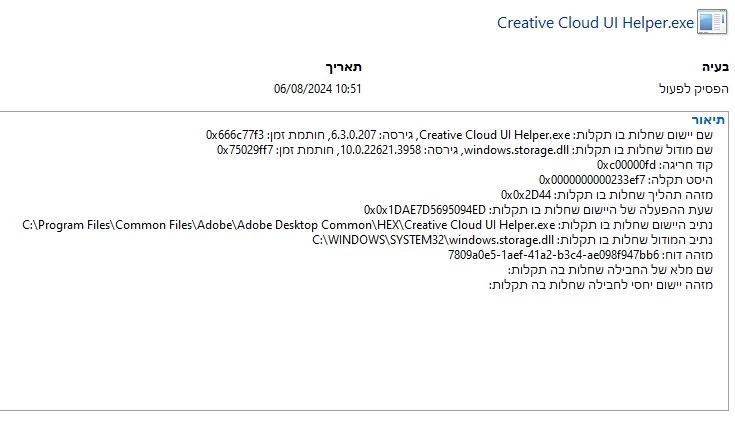Click the הפסיק לפעול problem text
This screenshot has height=423, width=735.
pos(694,89)
